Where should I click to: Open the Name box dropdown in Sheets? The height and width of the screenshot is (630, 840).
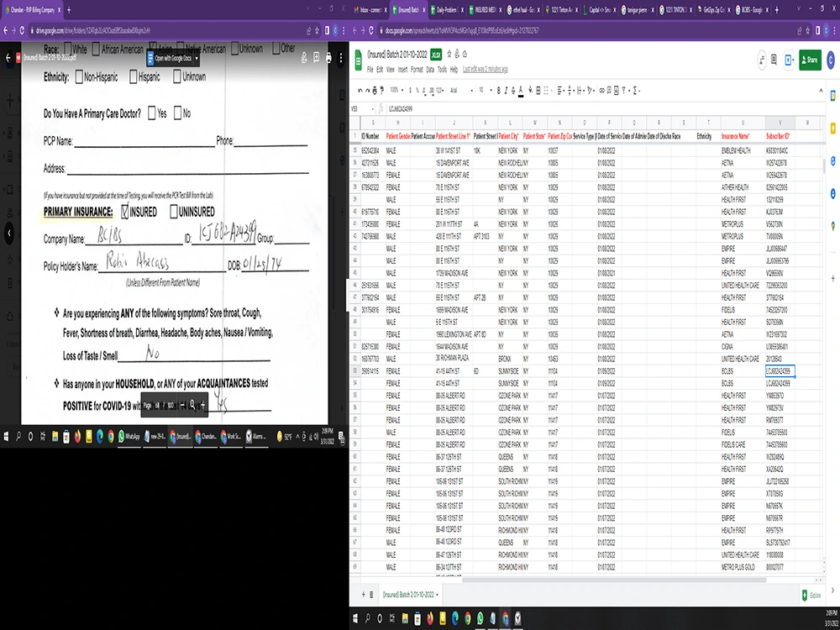pos(371,108)
